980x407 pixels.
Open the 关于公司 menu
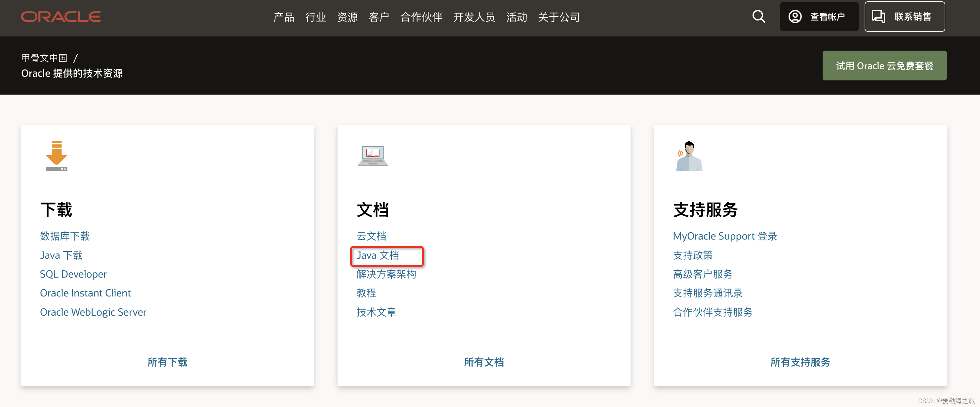pyautogui.click(x=559, y=17)
